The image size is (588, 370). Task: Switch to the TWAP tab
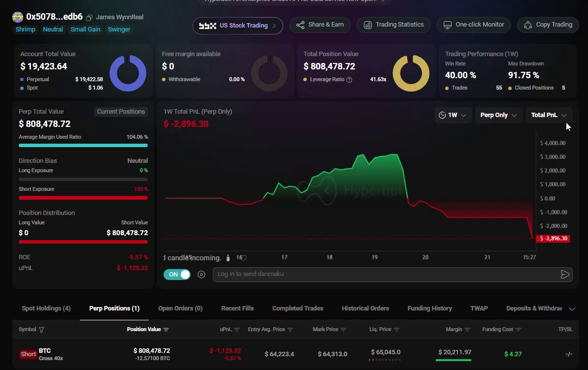[479, 308]
